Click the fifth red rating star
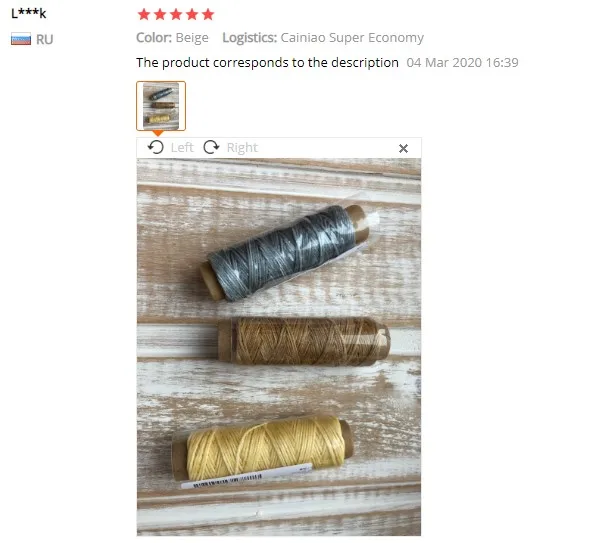The image size is (612, 543). point(208,14)
